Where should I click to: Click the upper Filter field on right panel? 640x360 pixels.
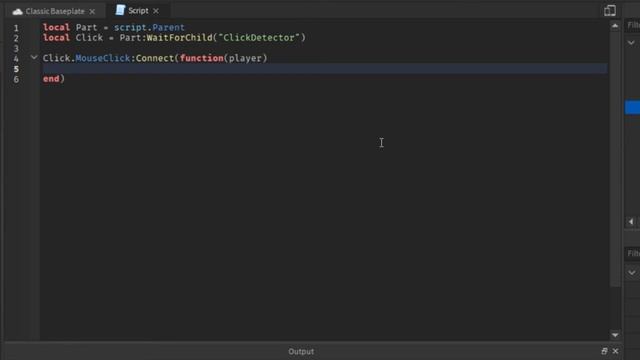(633, 25)
